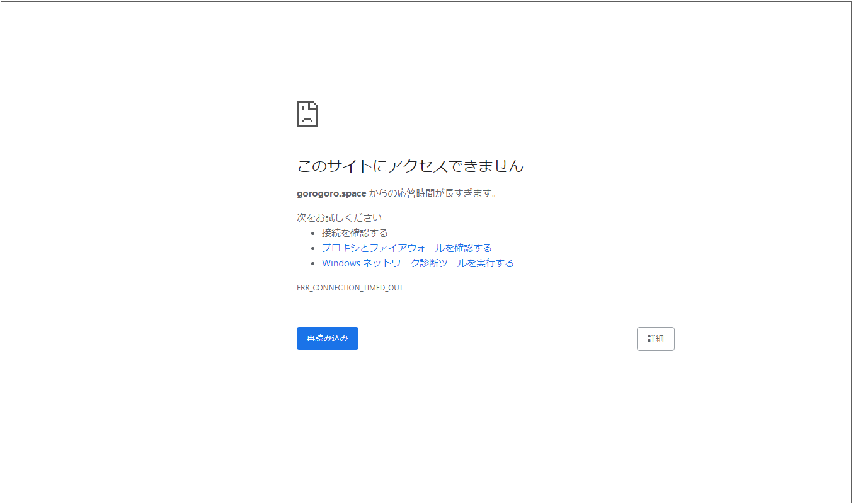The width and height of the screenshot is (853, 504).
Task: Click the ERR_CONNECTION_TIMED_OUT error code
Action: pos(350,288)
